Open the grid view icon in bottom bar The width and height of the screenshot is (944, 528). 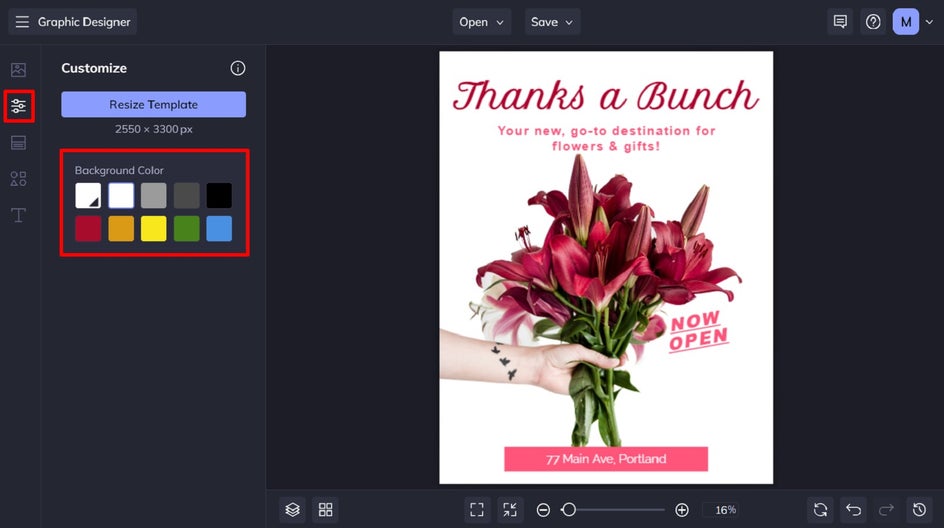326,510
